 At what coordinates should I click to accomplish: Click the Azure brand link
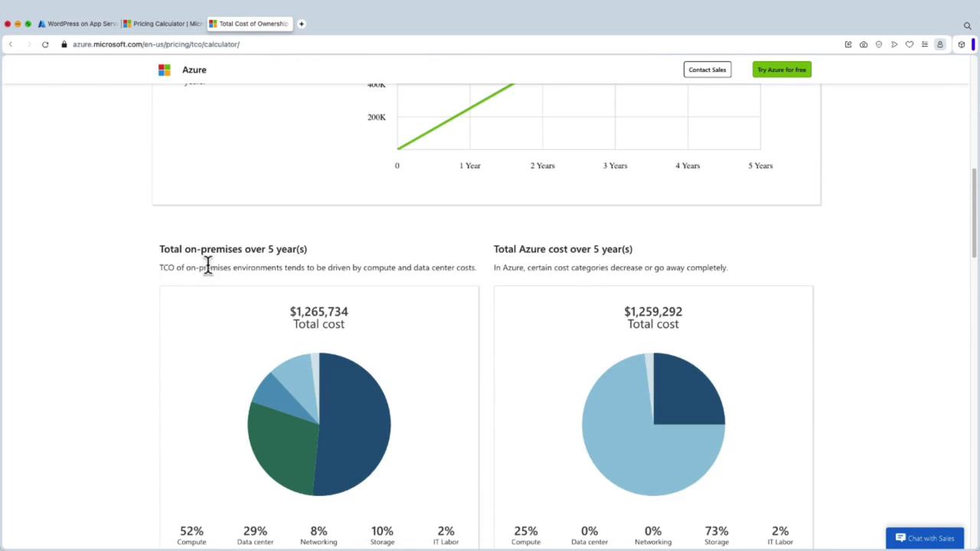point(194,70)
